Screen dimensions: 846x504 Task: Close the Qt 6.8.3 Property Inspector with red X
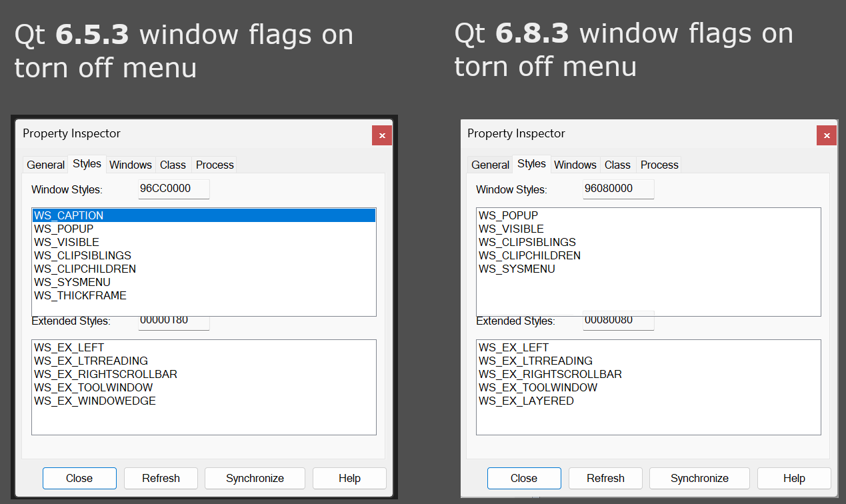pos(827,135)
